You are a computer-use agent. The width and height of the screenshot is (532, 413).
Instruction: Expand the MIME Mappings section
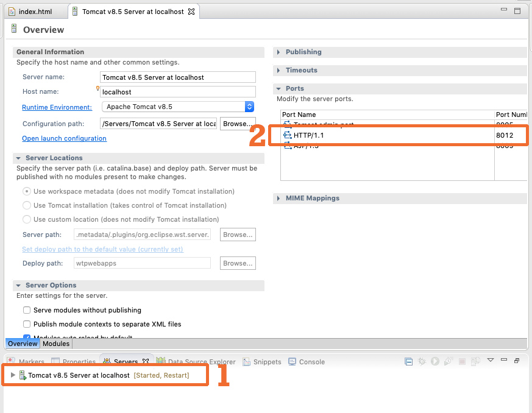coord(278,198)
